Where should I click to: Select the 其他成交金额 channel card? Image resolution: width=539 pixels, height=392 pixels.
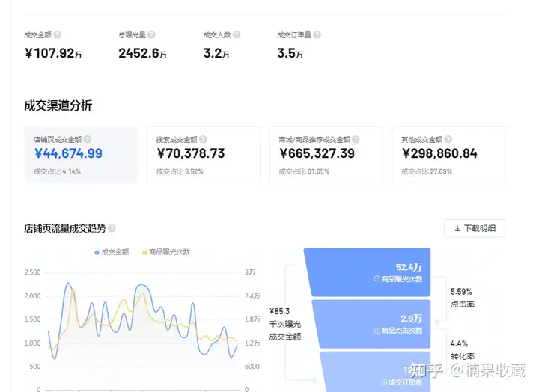449,155
